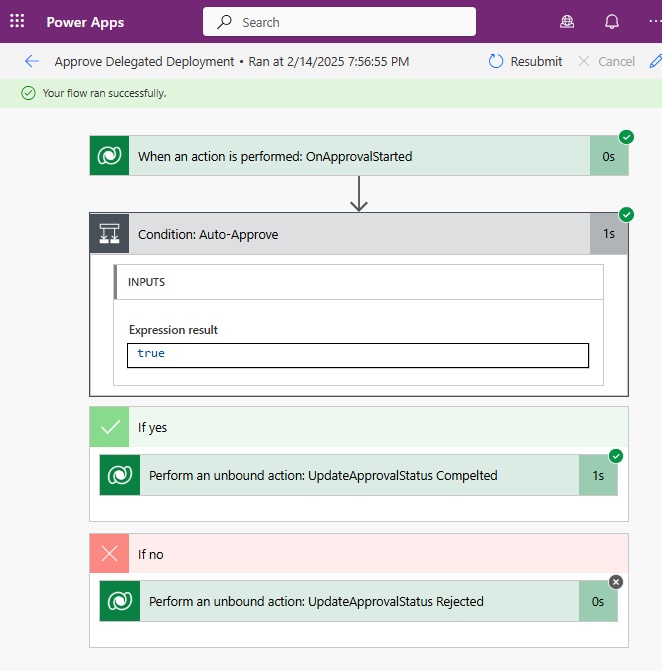Click the Condition Auto-Approve control icon
This screenshot has width=662, height=671.
point(109,234)
